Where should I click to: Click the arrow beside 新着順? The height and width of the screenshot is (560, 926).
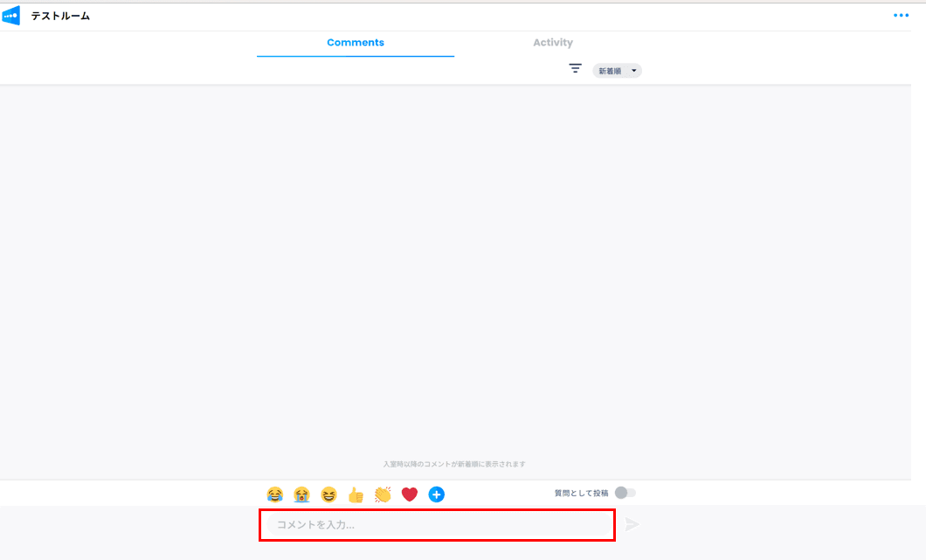[x=633, y=71]
